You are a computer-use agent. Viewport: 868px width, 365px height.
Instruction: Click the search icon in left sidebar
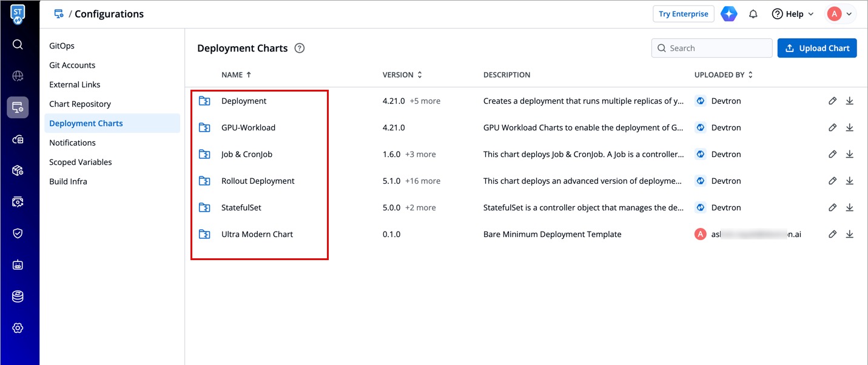pos(18,44)
